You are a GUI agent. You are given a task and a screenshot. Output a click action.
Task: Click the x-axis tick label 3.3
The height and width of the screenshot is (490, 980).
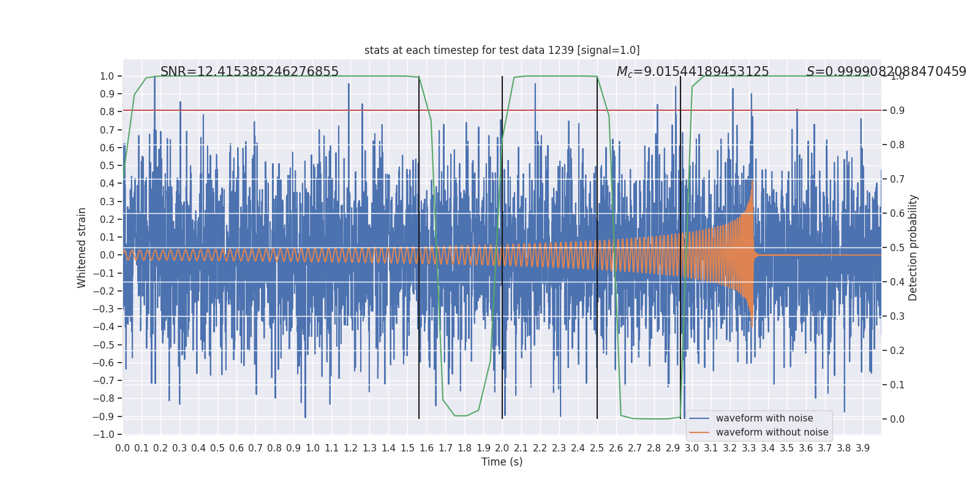coord(749,448)
